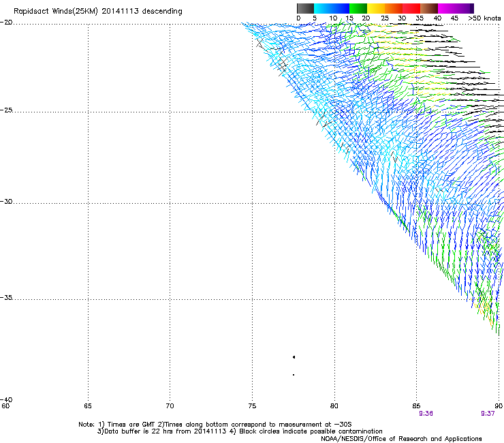This screenshot has height=443, width=504.
Task: Click the '60' longitude axis label
Action: coord(5,406)
